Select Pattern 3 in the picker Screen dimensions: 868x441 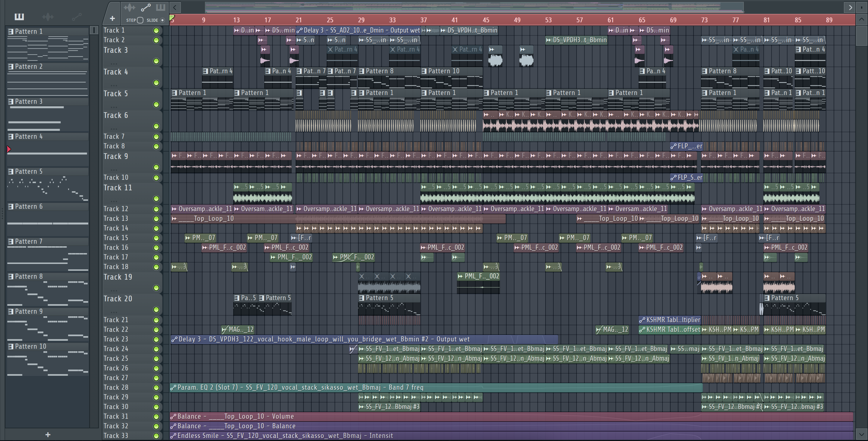tap(48, 114)
